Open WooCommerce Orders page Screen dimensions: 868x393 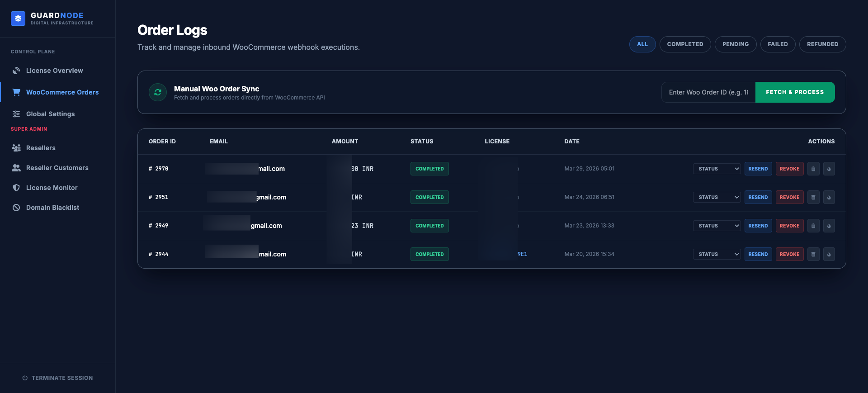click(62, 92)
